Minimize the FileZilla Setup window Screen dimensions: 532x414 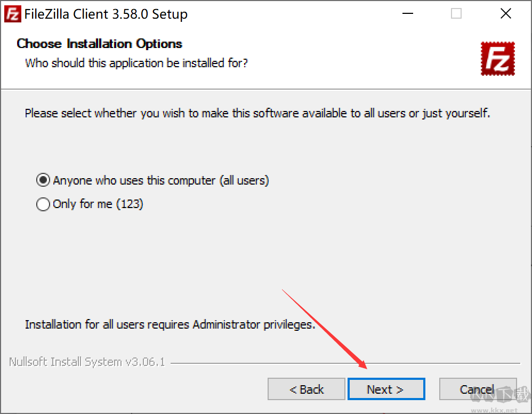(x=407, y=14)
